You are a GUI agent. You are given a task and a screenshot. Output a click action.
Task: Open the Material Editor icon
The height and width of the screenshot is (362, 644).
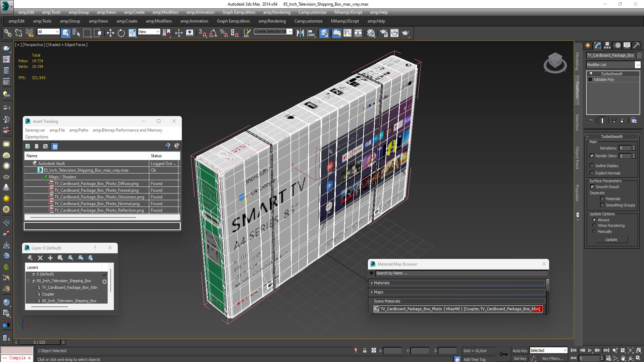(371, 33)
